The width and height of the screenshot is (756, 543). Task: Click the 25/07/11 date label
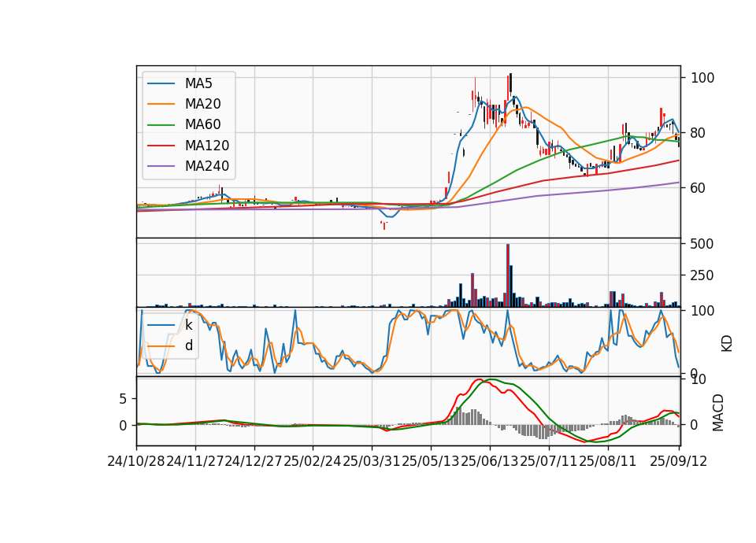point(549,461)
